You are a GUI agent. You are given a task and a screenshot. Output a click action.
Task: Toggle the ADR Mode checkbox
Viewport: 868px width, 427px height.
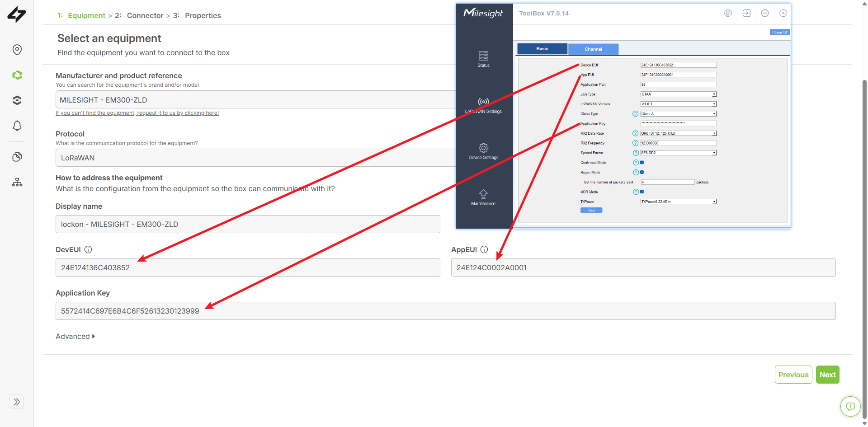tap(642, 192)
